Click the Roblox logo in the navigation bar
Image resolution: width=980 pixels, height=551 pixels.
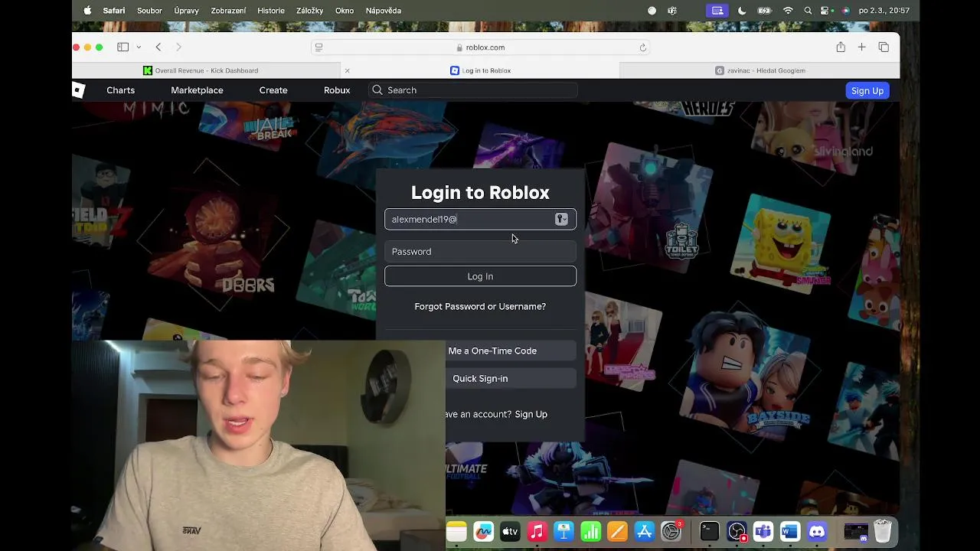point(78,90)
